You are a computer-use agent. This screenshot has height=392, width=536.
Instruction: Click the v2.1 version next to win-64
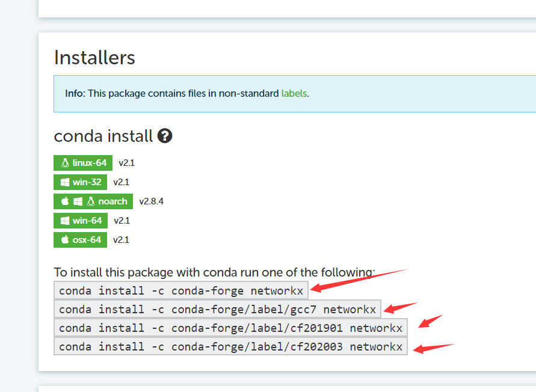click(122, 221)
